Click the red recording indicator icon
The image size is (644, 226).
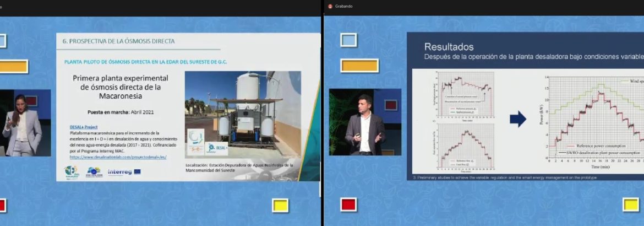point(330,6)
